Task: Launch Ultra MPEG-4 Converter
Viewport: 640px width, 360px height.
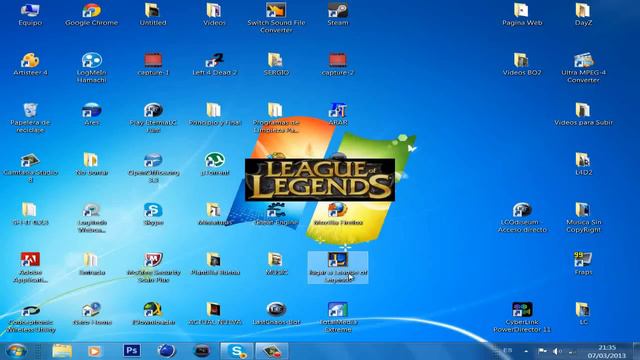Action: point(583,68)
